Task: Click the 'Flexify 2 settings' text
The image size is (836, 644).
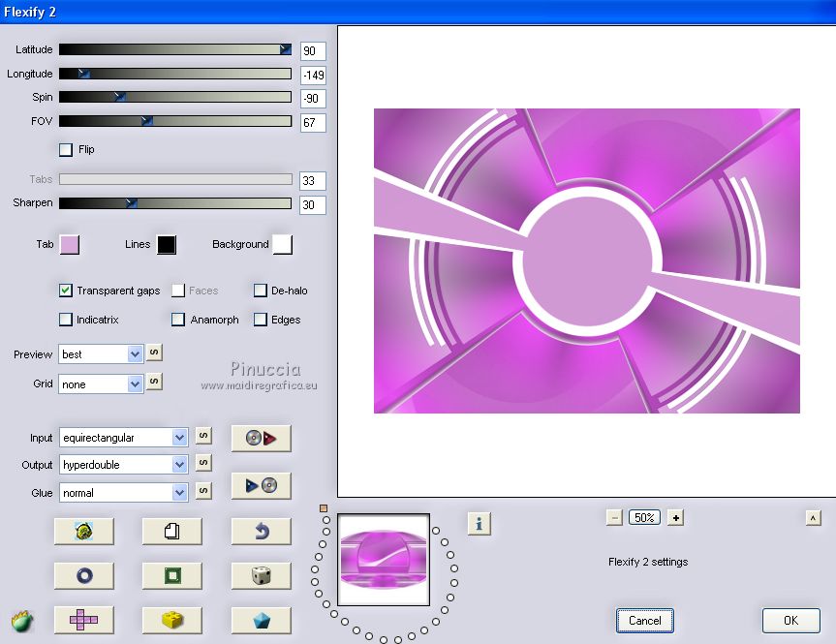Action: click(x=648, y=562)
